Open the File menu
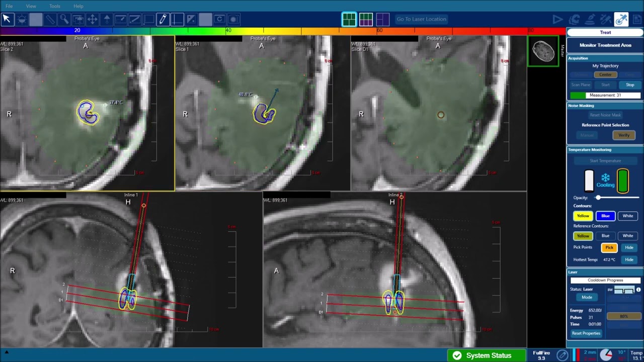Image resolution: width=644 pixels, height=362 pixels. (x=9, y=6)
